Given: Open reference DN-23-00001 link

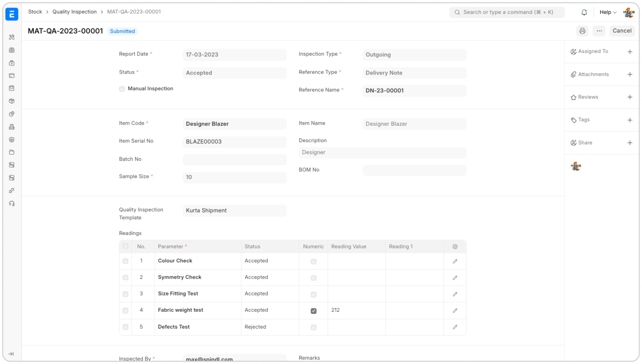Looking at the screenshot, I should pos(385,91).
